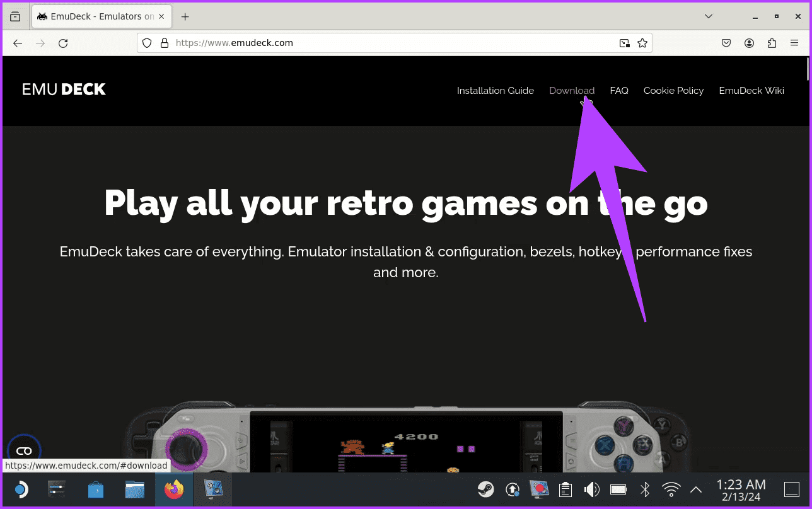Expand the list all tabs chevron

tap(709, 16)
